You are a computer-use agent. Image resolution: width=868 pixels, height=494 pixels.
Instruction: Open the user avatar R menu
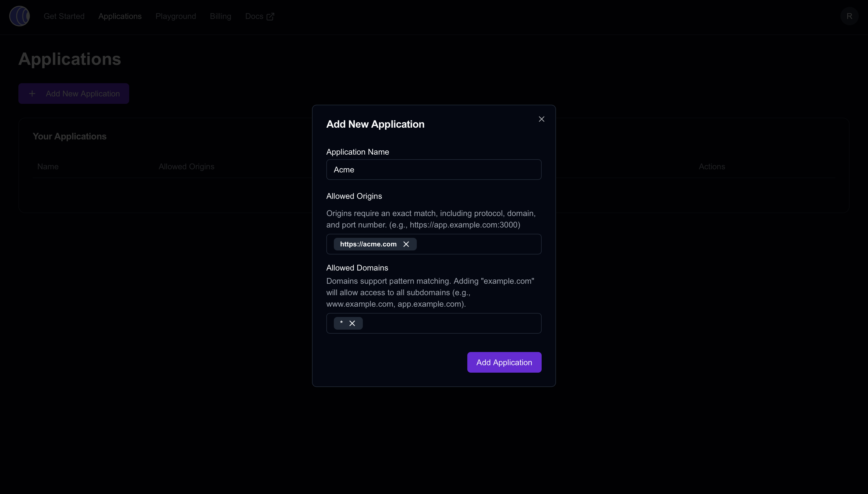click(x=849, y=16)
